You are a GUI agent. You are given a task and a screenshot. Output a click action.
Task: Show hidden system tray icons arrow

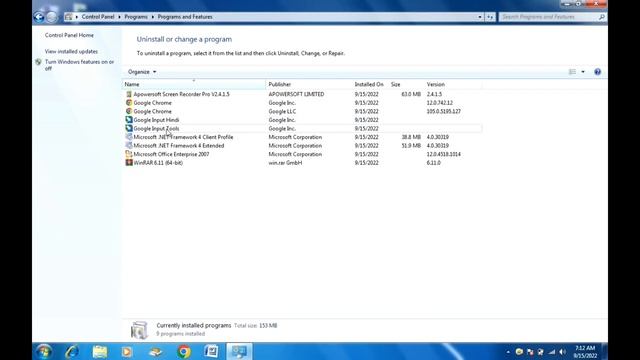click(x=508, y=352)
